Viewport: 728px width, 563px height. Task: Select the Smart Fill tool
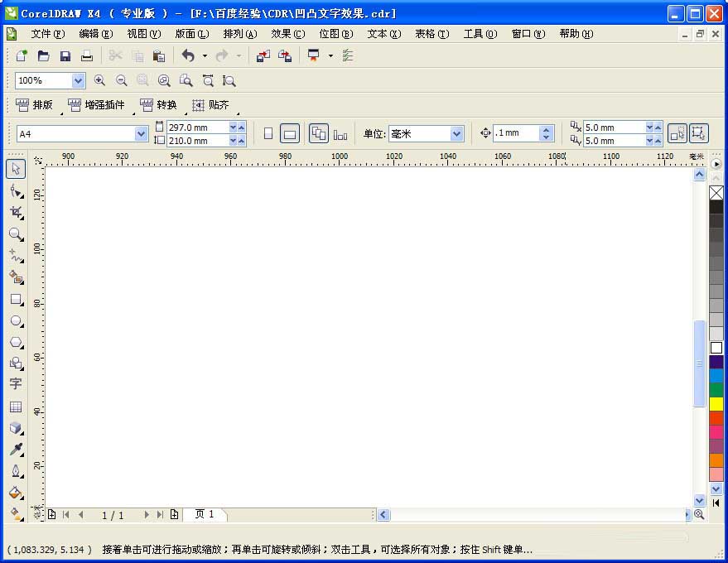(x=17, y=277)
